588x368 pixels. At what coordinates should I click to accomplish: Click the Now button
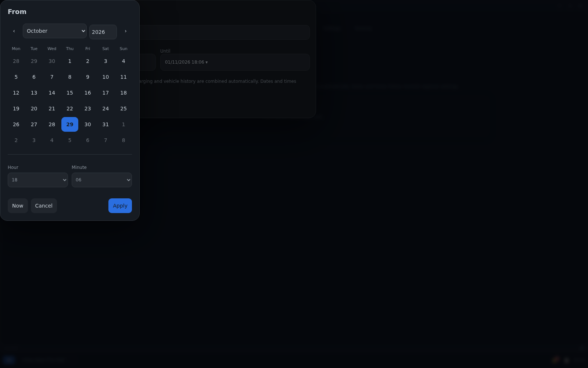point(18,206)
